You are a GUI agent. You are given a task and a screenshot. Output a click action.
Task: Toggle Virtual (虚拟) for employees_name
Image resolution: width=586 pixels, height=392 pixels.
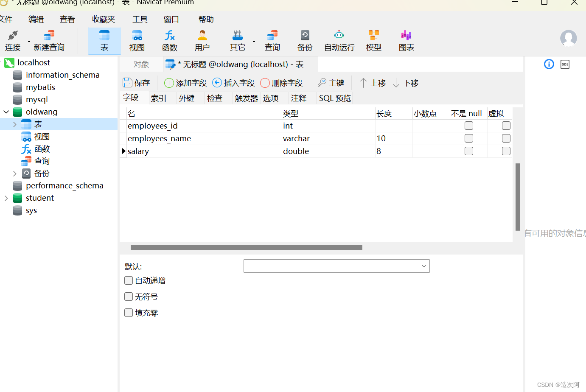506,138
